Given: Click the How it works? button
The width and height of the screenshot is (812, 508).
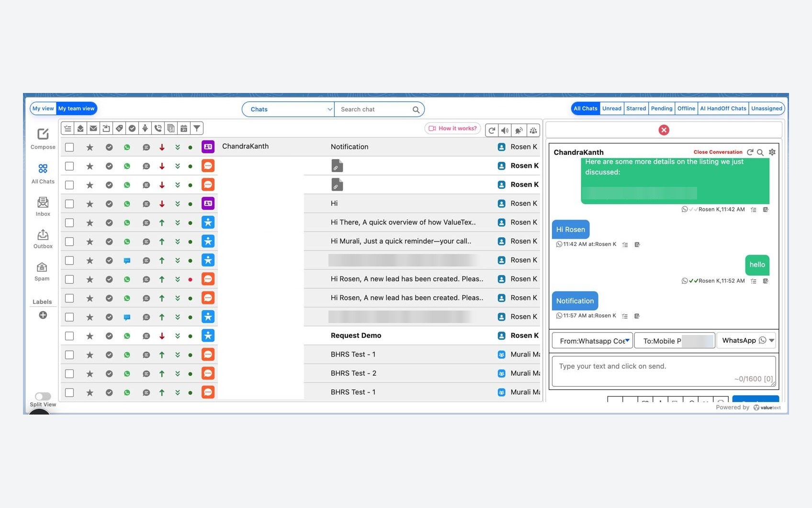Looking at the screenshot, I should click(x=452, y=128).
